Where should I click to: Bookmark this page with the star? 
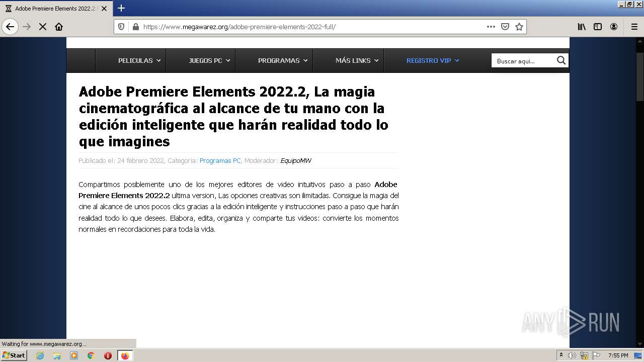coord(519,27)
